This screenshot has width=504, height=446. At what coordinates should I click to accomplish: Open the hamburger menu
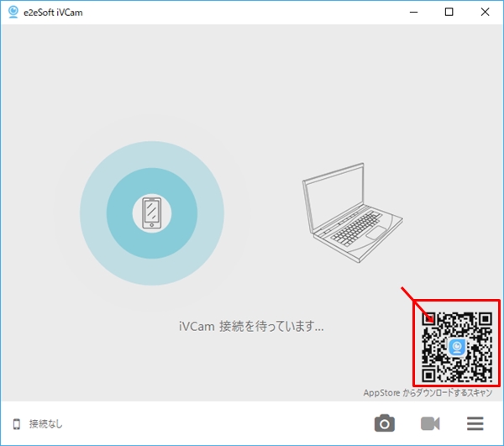coord(475,423)
